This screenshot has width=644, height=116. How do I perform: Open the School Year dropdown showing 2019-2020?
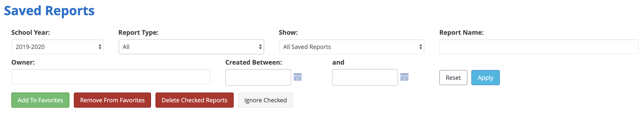click(x=58, y=47)
